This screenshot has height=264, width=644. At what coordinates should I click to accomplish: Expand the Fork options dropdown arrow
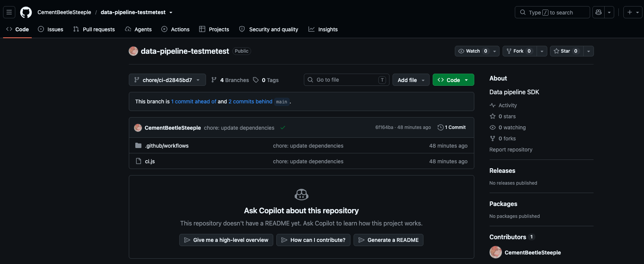tap(542, 51)
